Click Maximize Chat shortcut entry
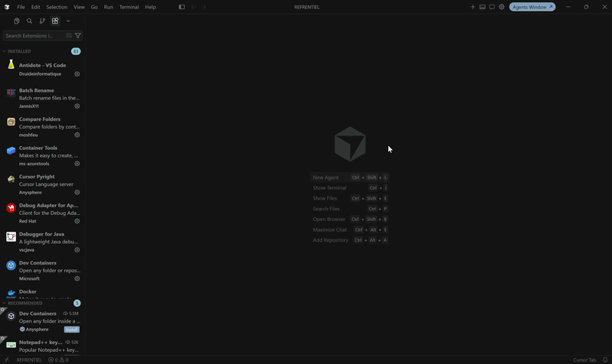612x364 pixels. (350, 229)
